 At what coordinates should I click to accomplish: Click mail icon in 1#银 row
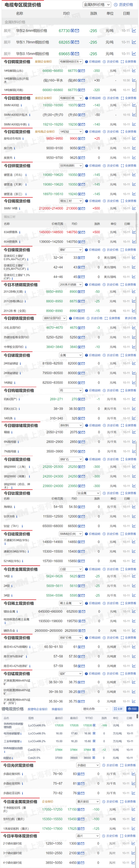(x=83, y=576)
